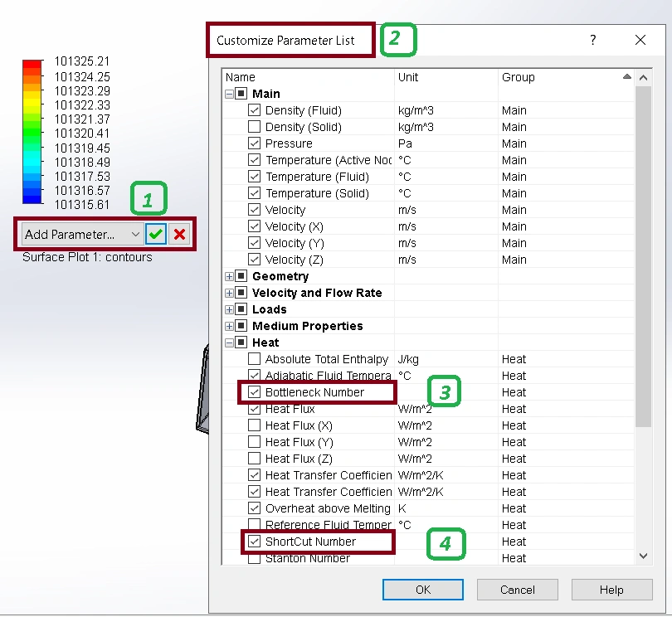Click the vertical scrollbar thumb
This screenshot has width=672, height=617.
click(x=643, y=256)
